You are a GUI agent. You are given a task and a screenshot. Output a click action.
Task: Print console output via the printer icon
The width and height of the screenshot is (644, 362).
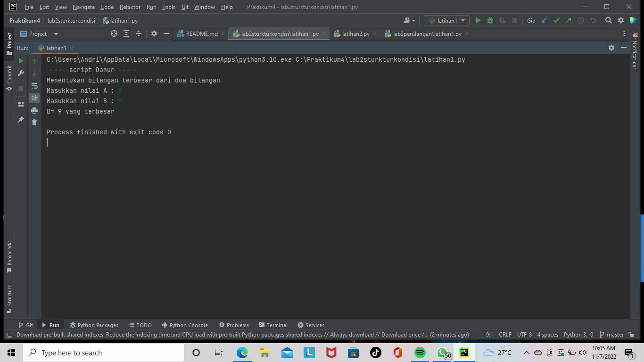tap(34, 109)
